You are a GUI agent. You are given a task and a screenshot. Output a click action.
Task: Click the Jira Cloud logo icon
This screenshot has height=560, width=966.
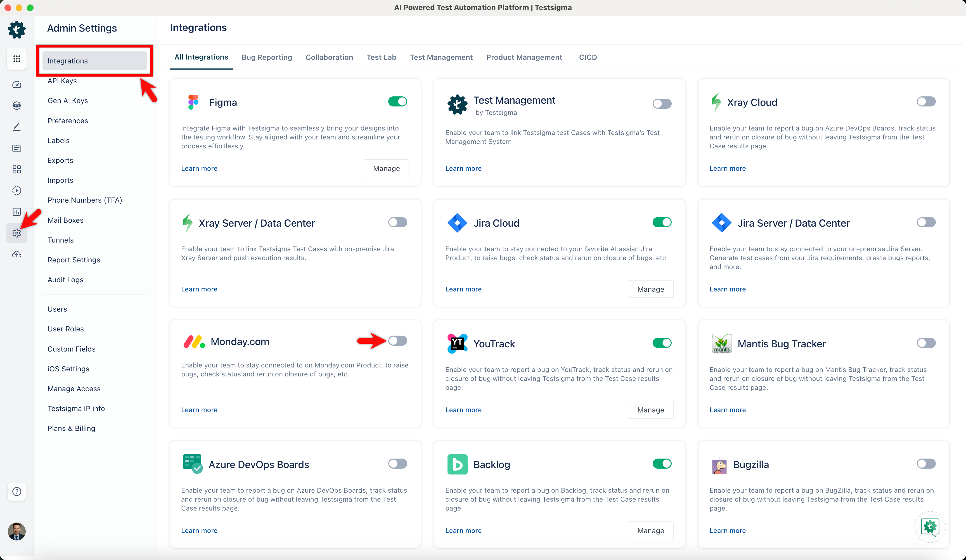coord(457,223)
